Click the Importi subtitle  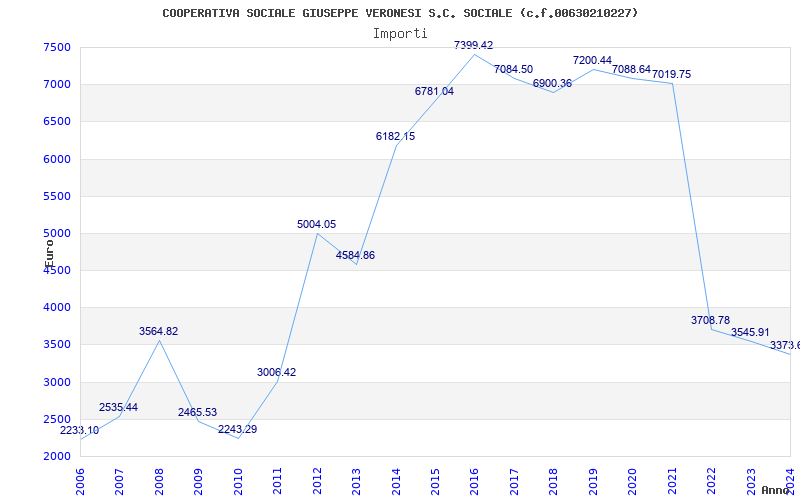(x=400, y=34)
